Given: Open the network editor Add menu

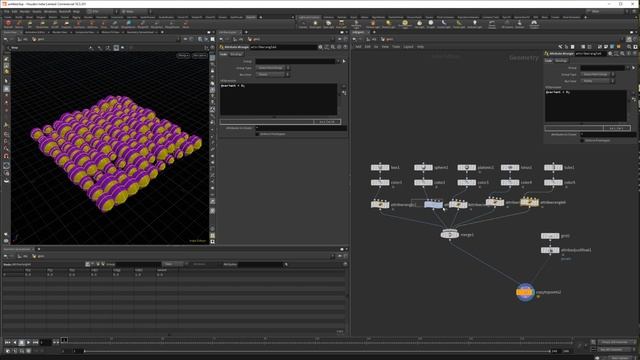Looking at the screenshot, I should tap(358, 47).
